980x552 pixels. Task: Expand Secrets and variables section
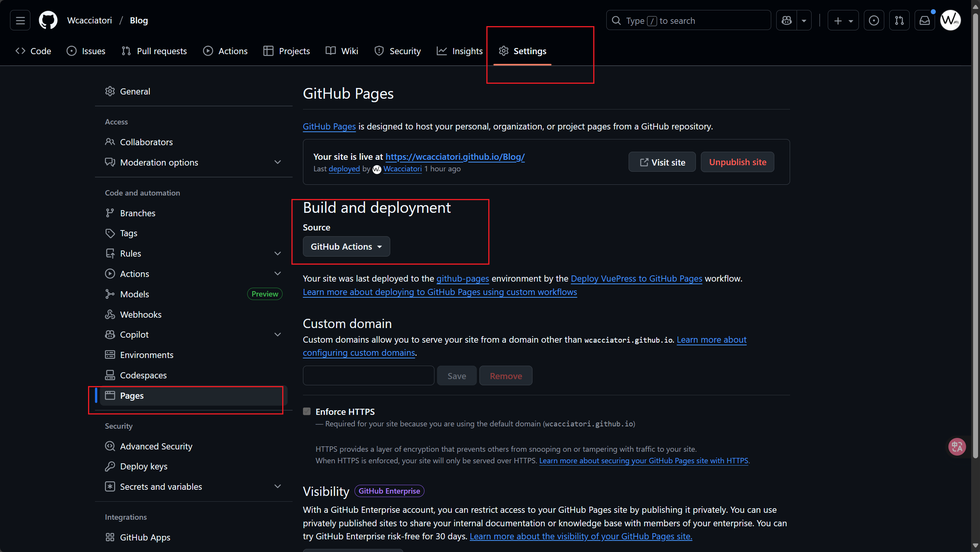coord(277,486)
